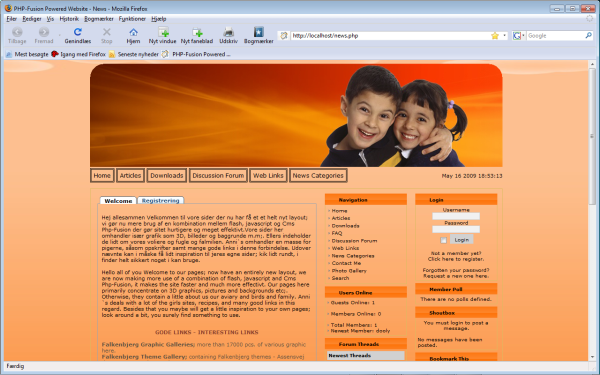Viewport: 600px width, 375px height.
Task: Click the Tilbage back arrow icon
Action: [x=17, y=32]
